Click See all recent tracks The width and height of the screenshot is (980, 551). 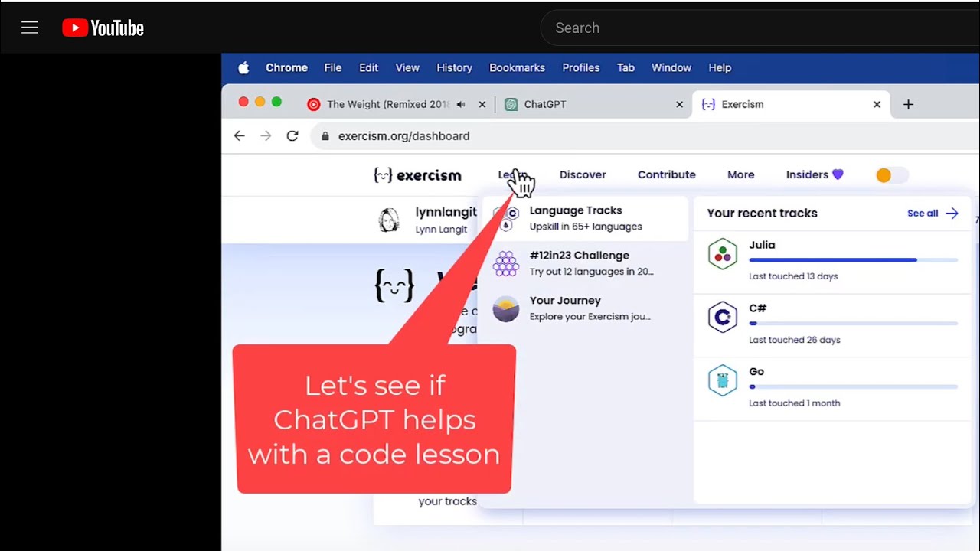933,214
